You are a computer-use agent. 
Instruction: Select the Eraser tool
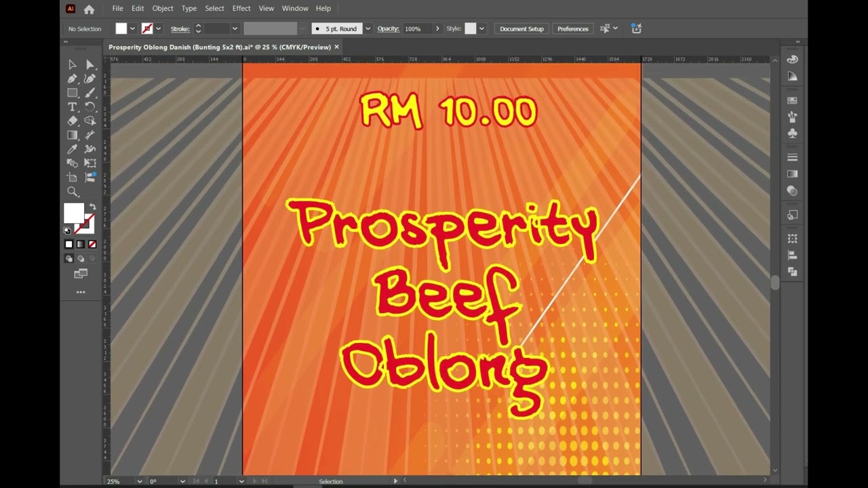coord(73,121)
